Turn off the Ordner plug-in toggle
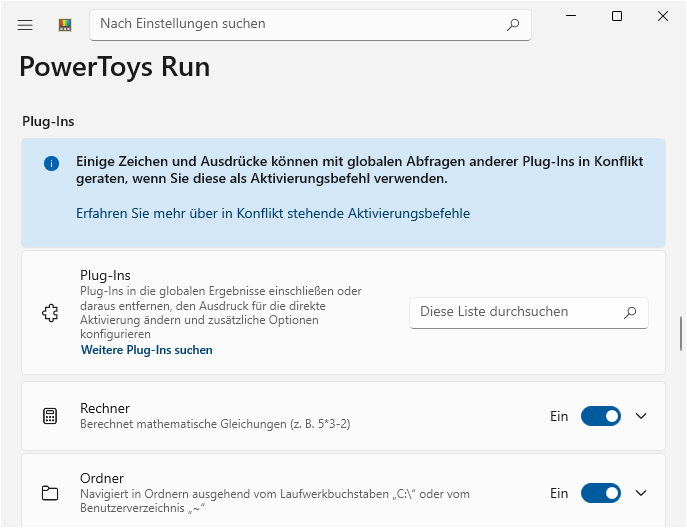 coord(601,493)
